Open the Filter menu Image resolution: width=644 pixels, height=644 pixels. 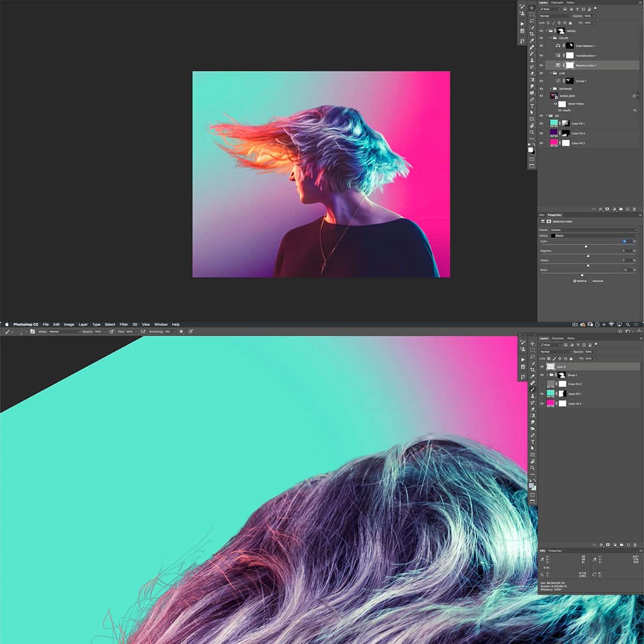pyautogui.click(x=124, y=324)
